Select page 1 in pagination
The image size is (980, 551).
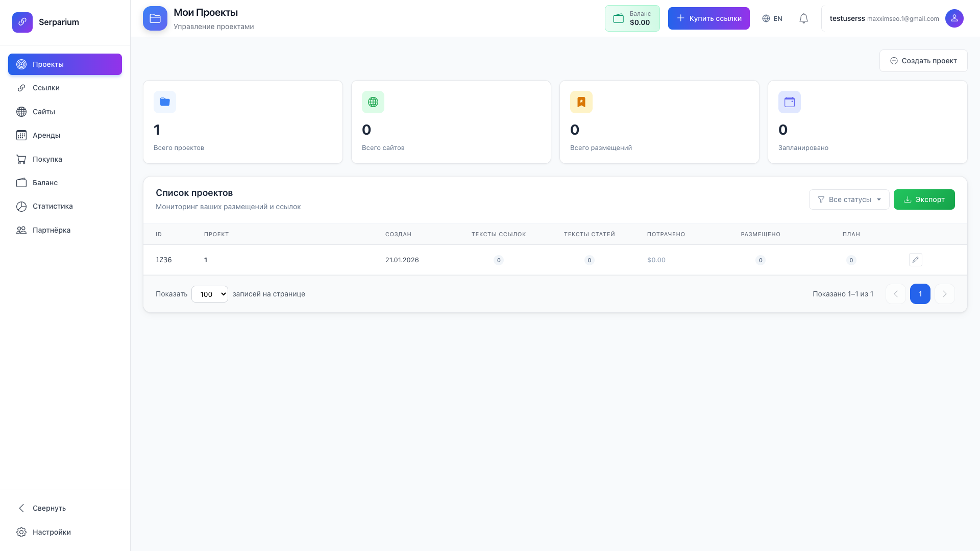point(920,294)
